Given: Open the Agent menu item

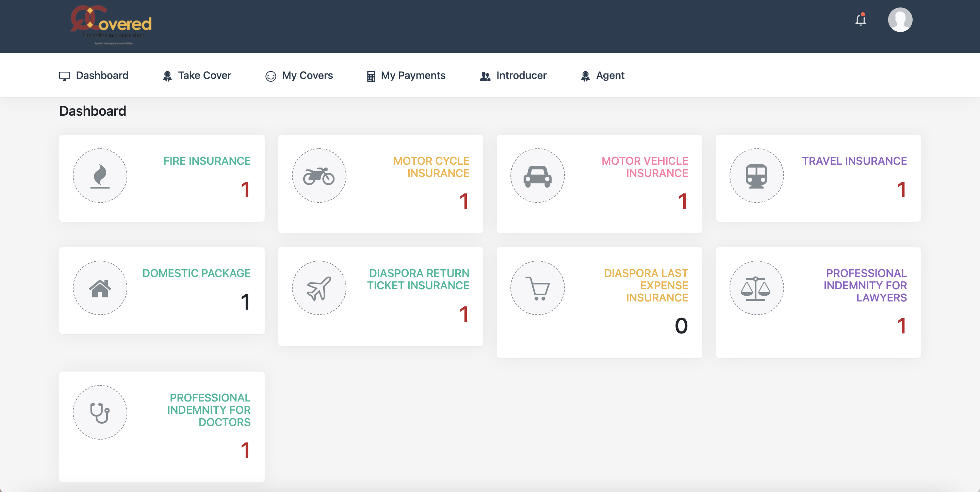Looking at the screenshot, I should tap(603, 76).
